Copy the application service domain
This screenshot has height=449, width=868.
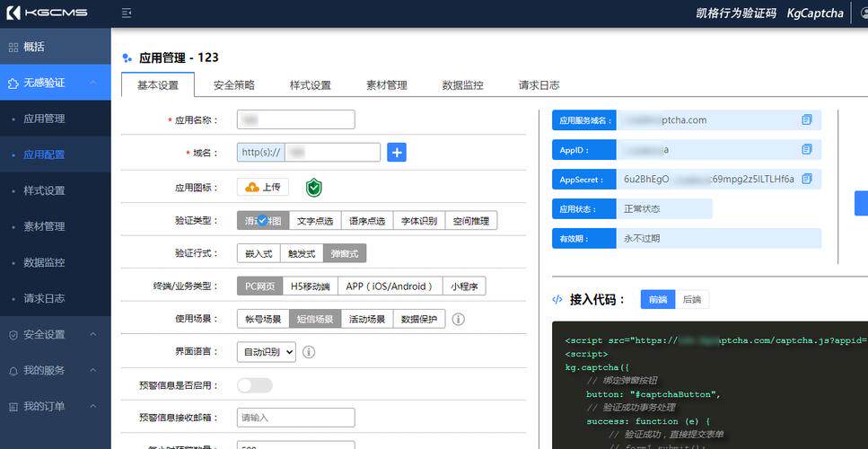coord(807,119)
